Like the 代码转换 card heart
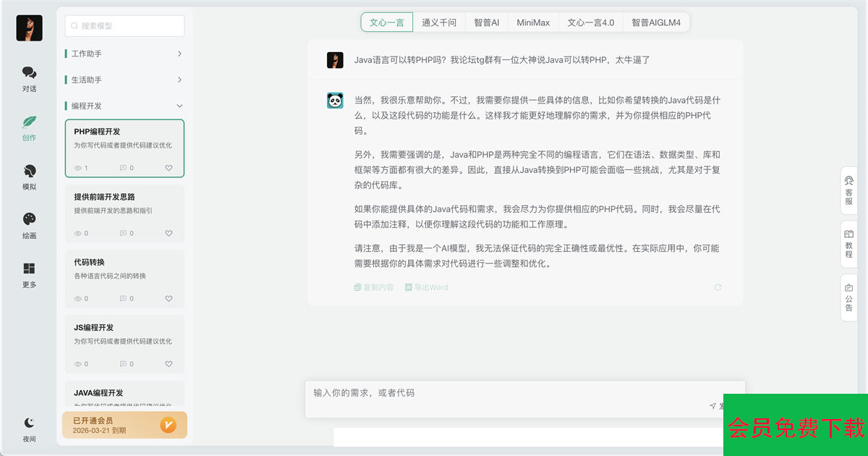 click(x=169, y=298)
